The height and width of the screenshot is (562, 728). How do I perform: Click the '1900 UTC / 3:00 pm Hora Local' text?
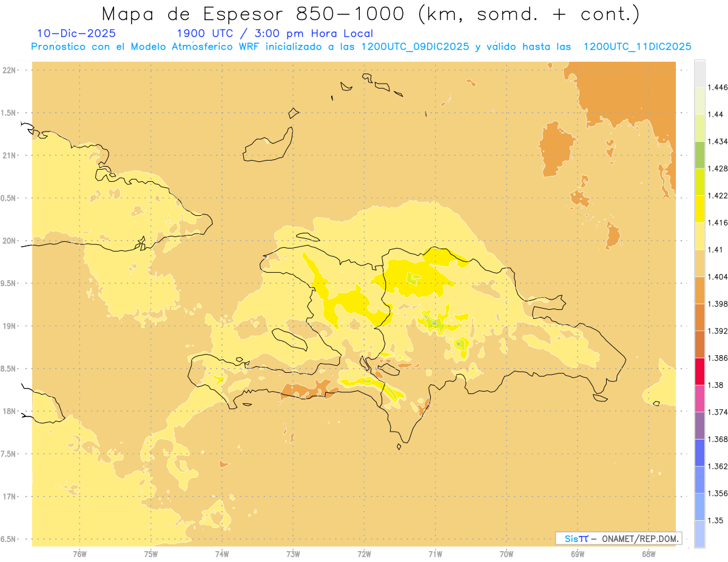275,33
